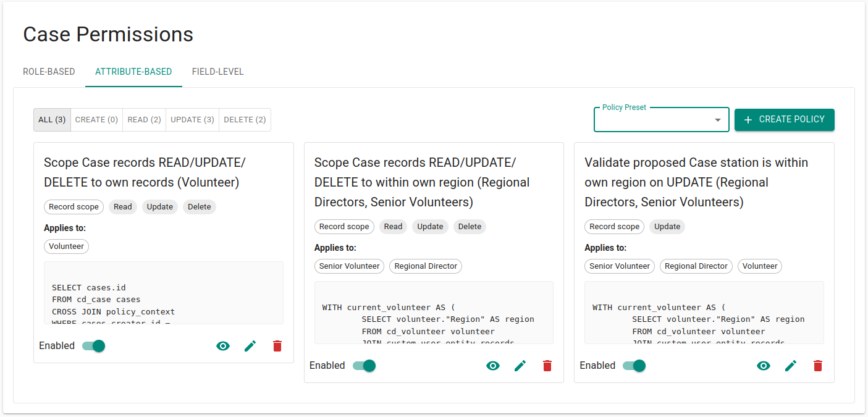This screenshot has height=417, width=868.
Task: Click the Case Permissions heading
Action: point(108,34)
